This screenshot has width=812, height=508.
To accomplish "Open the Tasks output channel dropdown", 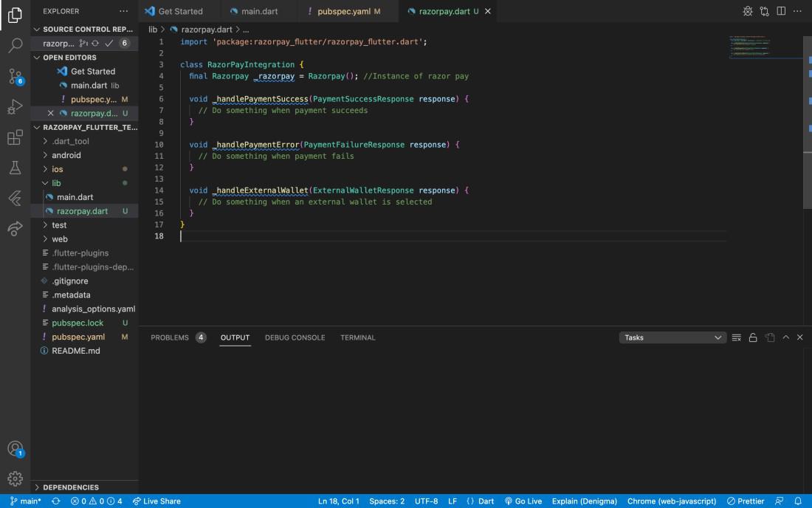I will tap(672, 337).
